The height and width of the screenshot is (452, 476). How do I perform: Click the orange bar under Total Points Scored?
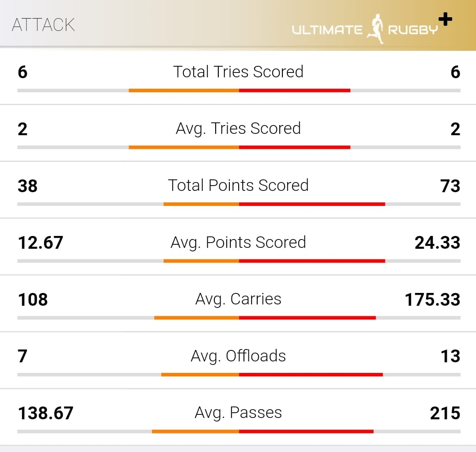tap(201, 204)
